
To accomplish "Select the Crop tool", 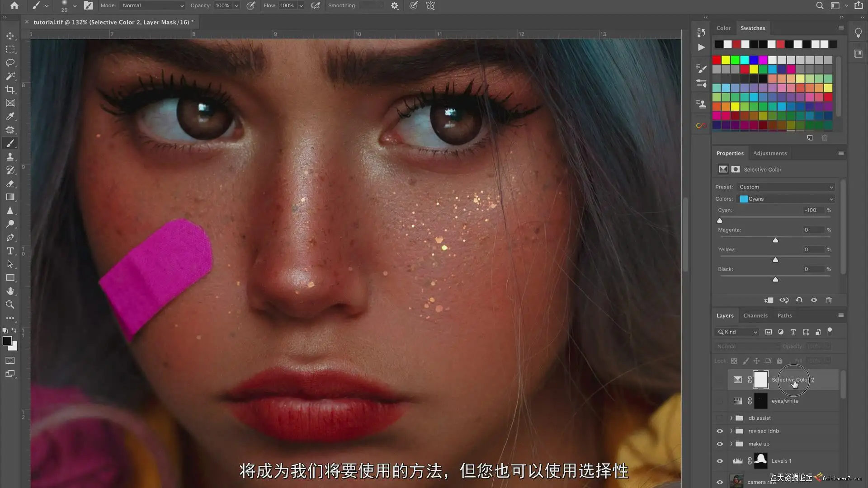I will click(x=10, y=89).
